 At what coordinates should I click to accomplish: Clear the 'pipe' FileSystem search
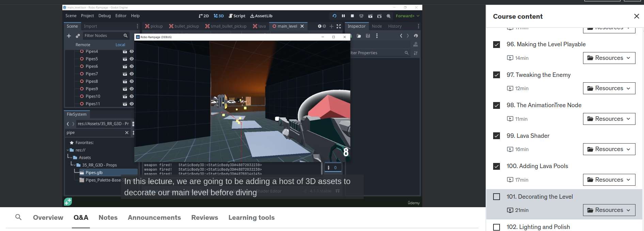click(127, 133)
